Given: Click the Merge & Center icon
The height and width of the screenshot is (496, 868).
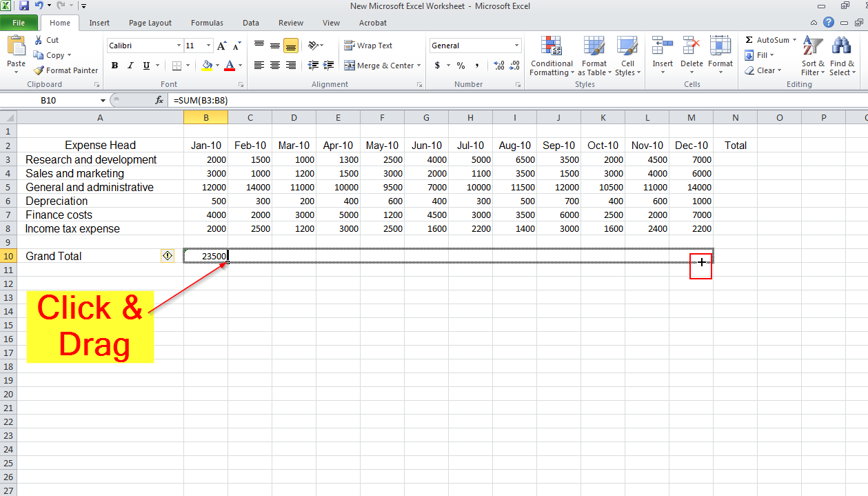Looking at the screenshot, I should pyautogui.click(x=350, y=66).
